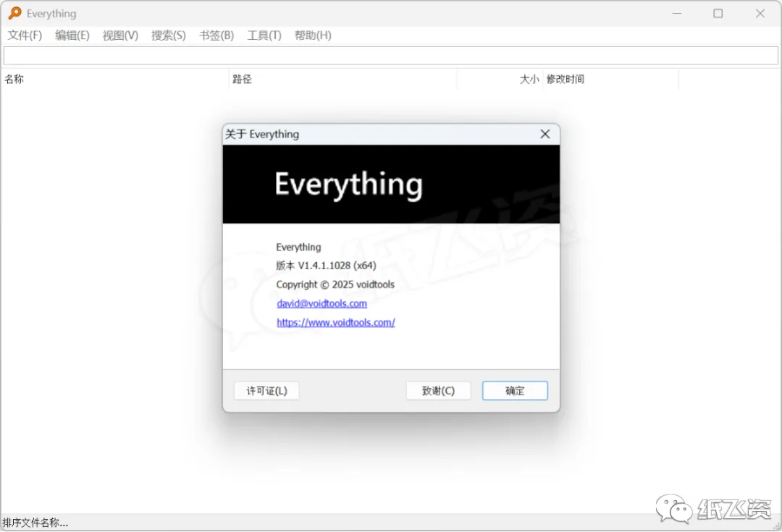Viewport: 782px width, 532px height.
Task: Sort results by 修改时间 column header
Action: 610,80
